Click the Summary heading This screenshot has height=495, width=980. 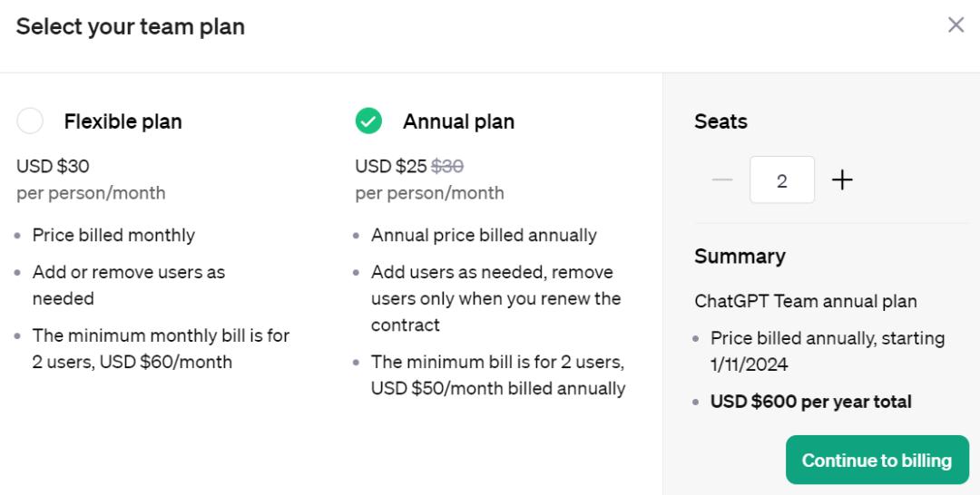[740, 257]
